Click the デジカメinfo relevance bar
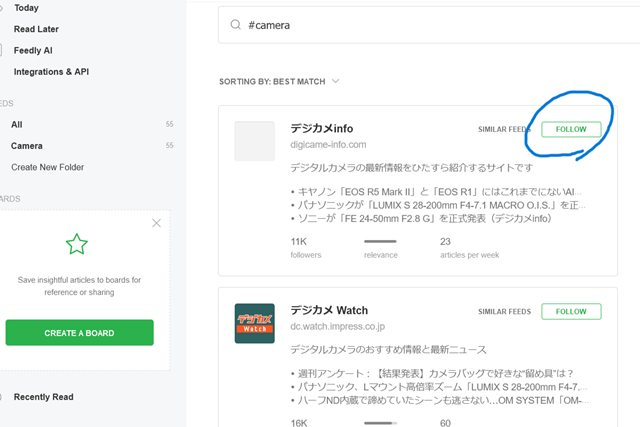Viewport: 640px width, 427px height. [x=380, y=241]
